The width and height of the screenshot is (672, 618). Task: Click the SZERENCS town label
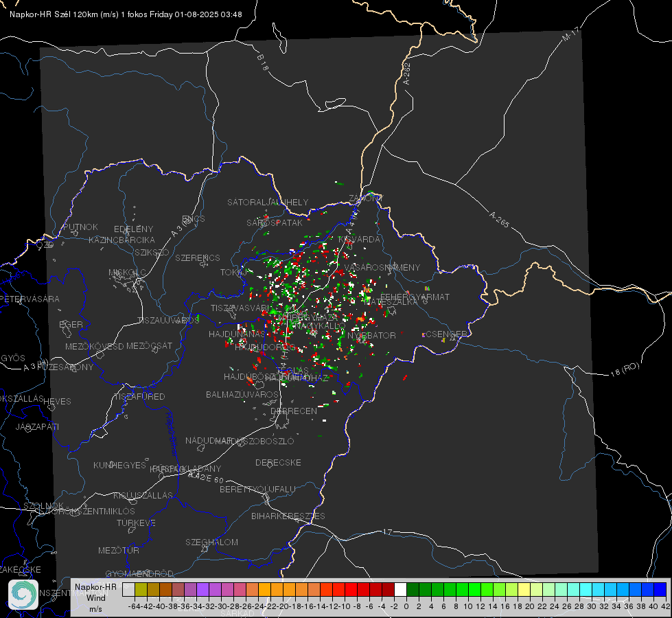click(x=198, y=257)
